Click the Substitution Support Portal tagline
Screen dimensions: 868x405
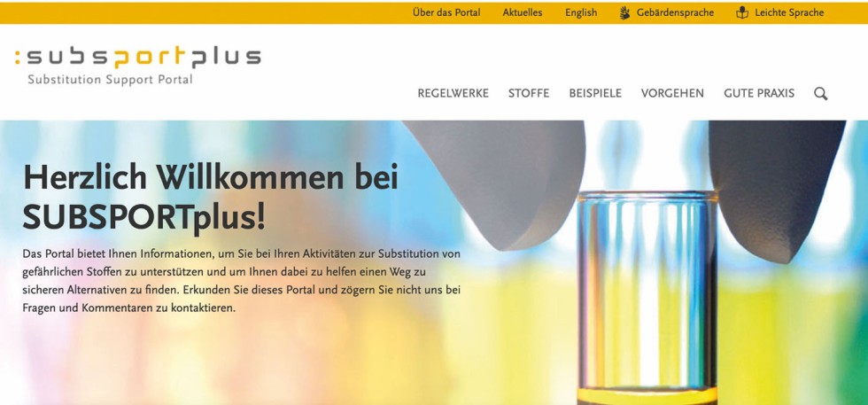110,80
